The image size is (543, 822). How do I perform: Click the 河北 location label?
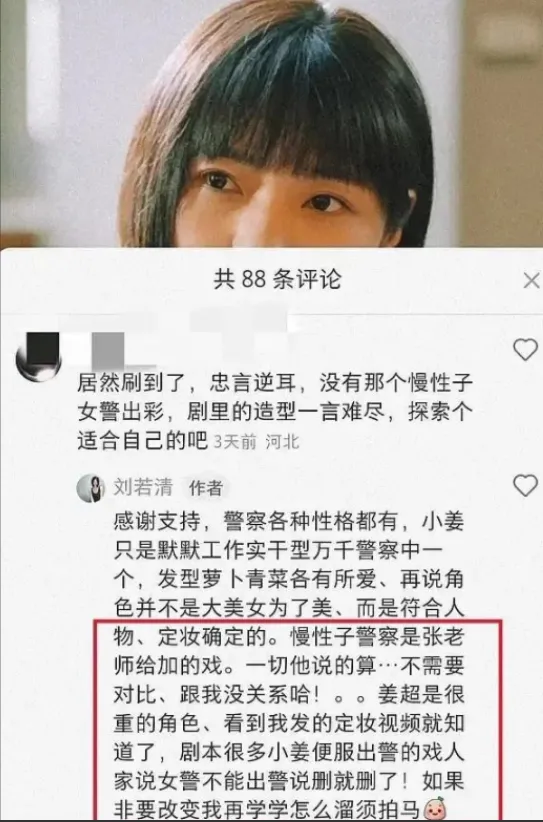tap(282, 442)
